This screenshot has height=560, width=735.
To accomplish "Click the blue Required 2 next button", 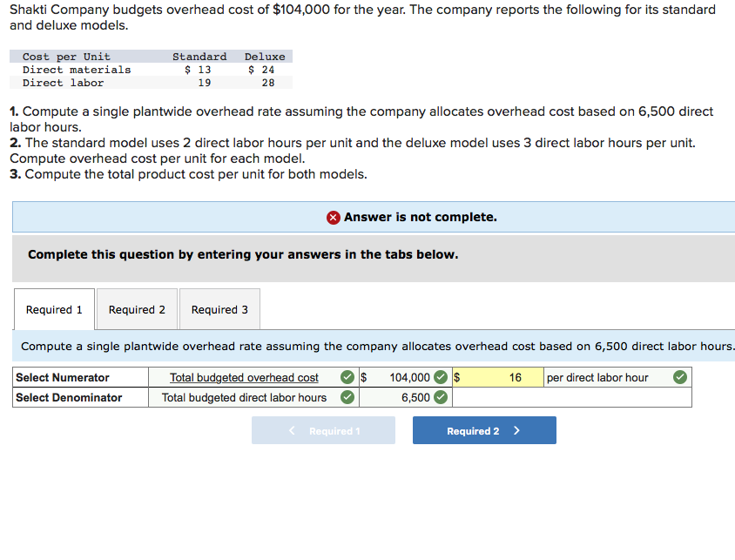I will [x=484, y=430].
